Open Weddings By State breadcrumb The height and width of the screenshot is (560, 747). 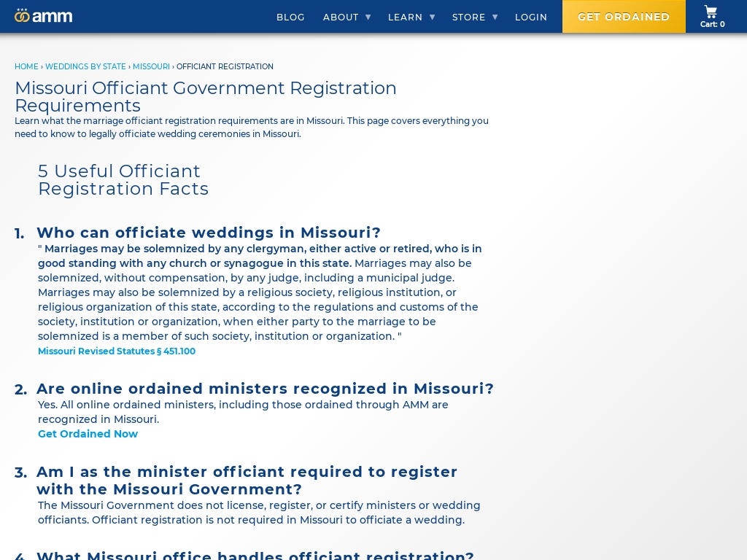[86, 66]
